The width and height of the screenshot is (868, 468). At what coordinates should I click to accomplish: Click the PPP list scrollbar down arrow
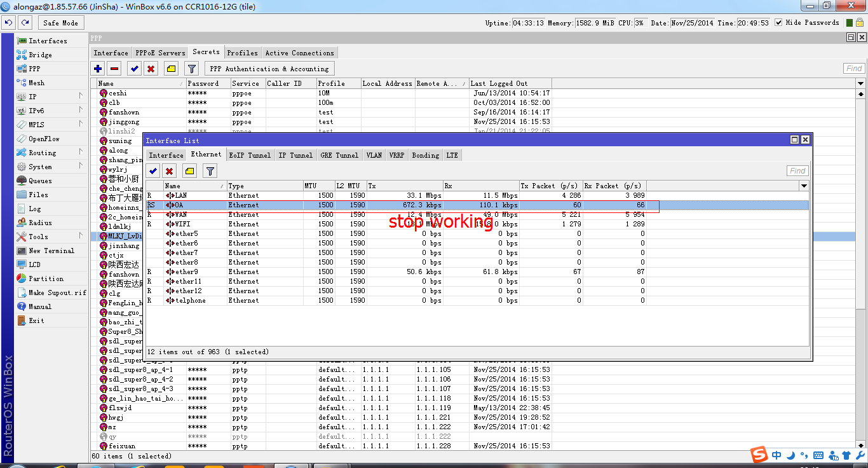(x=861, y=446)
